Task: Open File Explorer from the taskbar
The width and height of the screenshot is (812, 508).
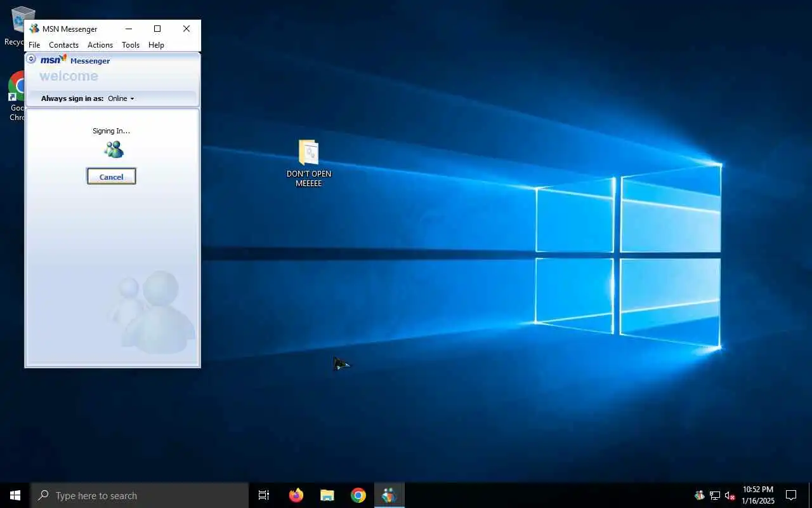Action: 327,495
